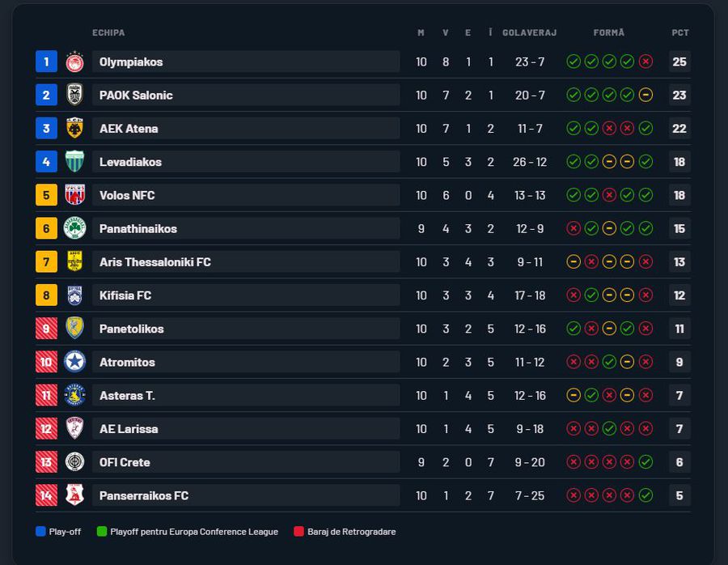Click the Panetolikos club badge
The width and height of the screenshot is (728, 565).
click(74, 329)
